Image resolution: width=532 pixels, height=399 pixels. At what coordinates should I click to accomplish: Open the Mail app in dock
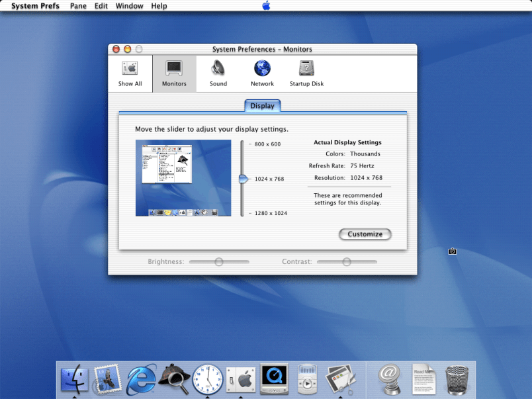tap(107, 379)
